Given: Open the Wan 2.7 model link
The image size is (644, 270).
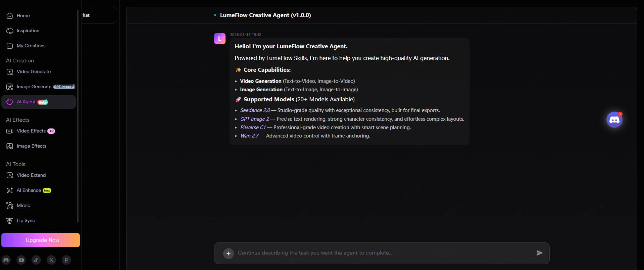Looking at the screenshot, I should [x=249, y=136].
